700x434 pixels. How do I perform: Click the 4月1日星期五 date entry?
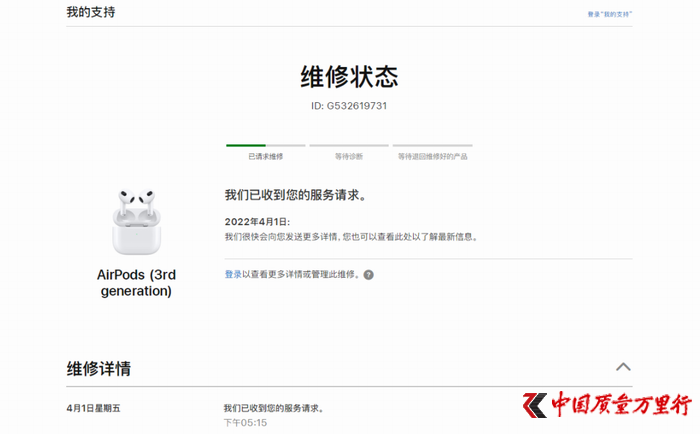[x=93, y=408]
